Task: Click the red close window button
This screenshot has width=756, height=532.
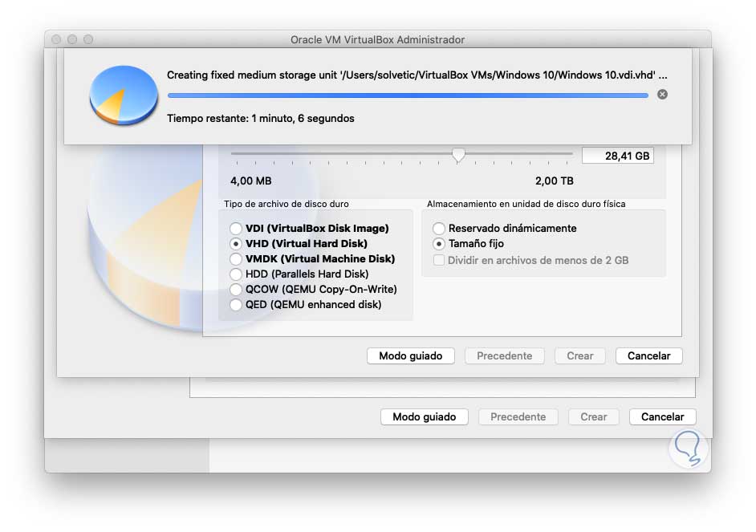Action: point(56,39)
